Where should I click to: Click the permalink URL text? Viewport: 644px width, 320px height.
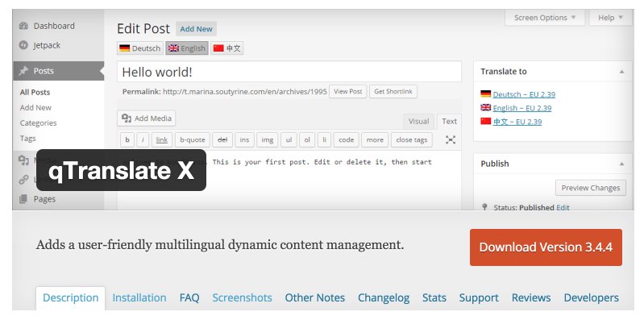pos(245,92)
